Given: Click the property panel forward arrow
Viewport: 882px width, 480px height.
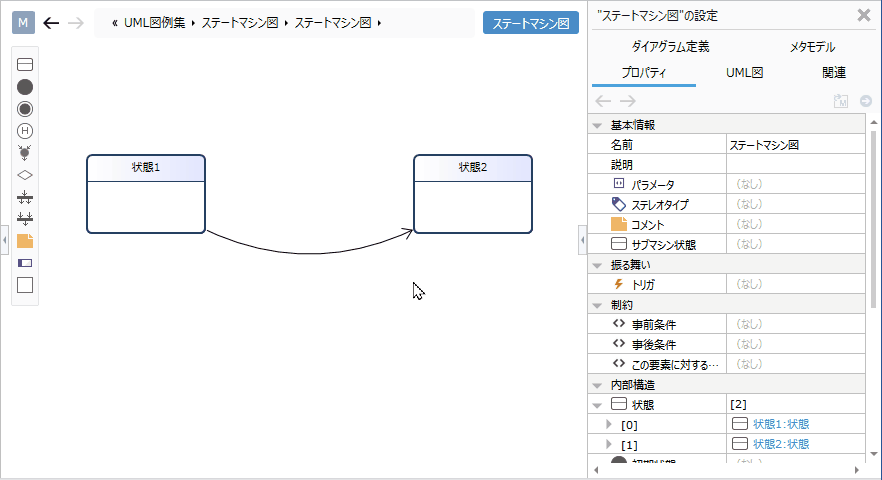Looking at the screenshot, I should (x=628, y=101).
